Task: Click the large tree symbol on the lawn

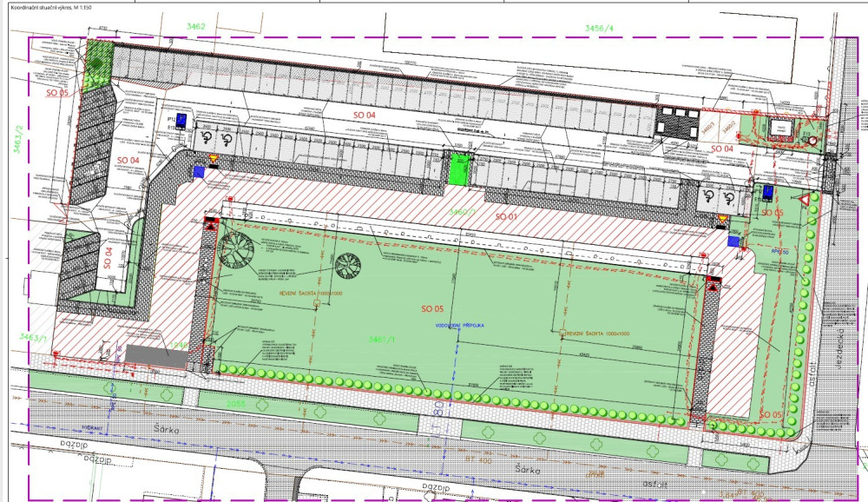Action: pyautogui.click(x=238, y=251)
